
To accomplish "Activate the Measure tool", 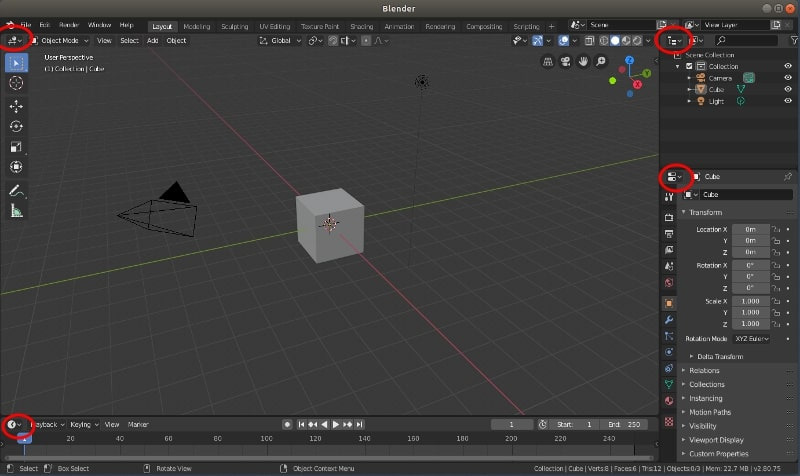I will pos(16,210).
